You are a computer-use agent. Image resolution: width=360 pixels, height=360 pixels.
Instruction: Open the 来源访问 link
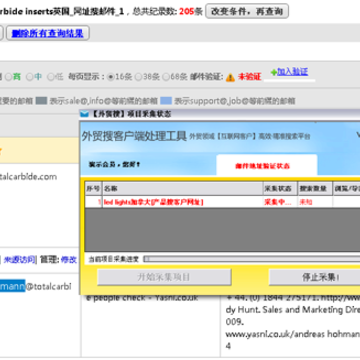coord(20,260)
